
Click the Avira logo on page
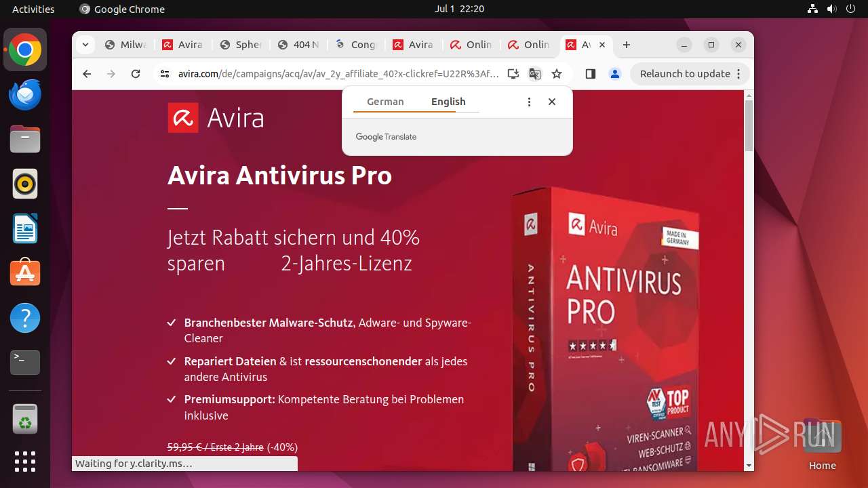pos(216,118)
